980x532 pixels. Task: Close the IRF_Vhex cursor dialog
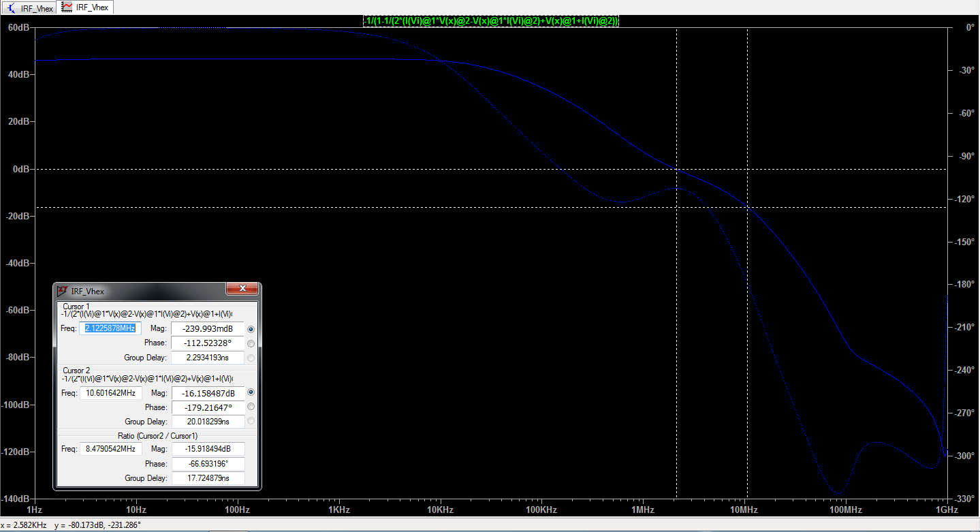[x=242, y=290]
